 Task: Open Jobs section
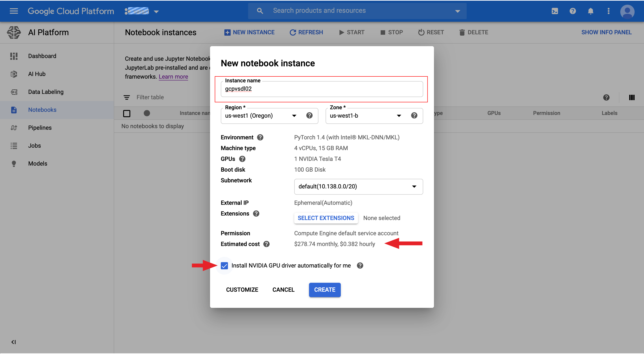pyautogui.click(x=34, y=146)
